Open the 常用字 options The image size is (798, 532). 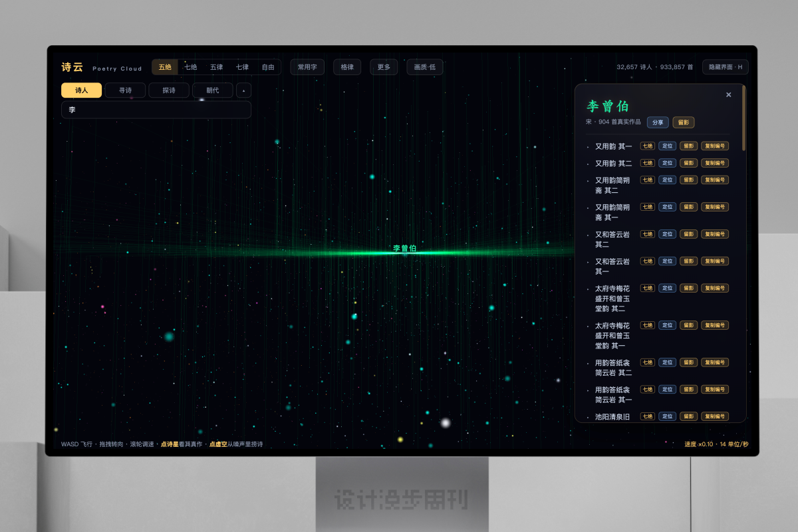coord(307,67)
